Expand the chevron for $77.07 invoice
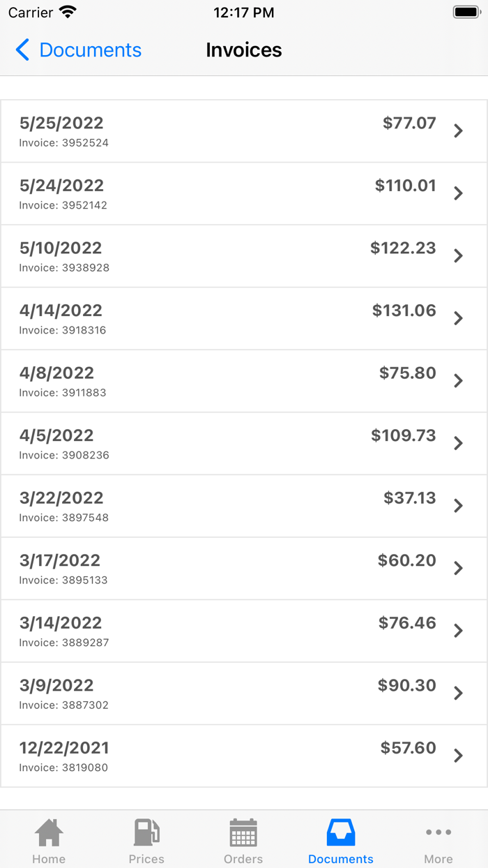488x868 pixels. click(x=458, y=130)
